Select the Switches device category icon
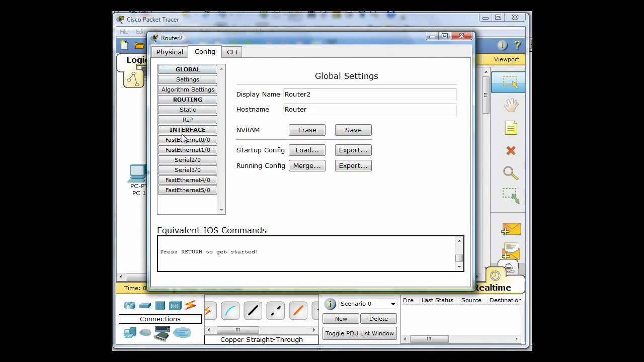This screenshot has width=644, height=362. pos(145,305)
